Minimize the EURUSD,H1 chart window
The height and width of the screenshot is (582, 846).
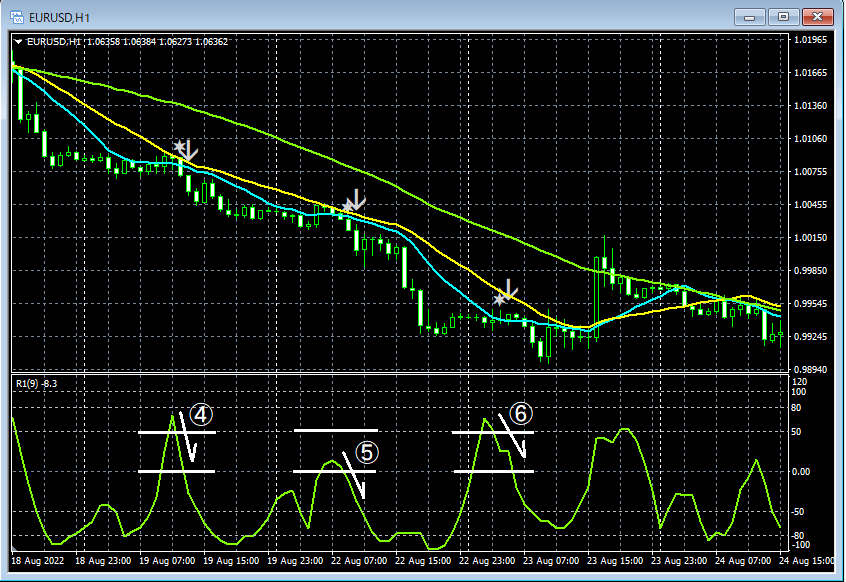pyautogui.click(x=749, y=17)
